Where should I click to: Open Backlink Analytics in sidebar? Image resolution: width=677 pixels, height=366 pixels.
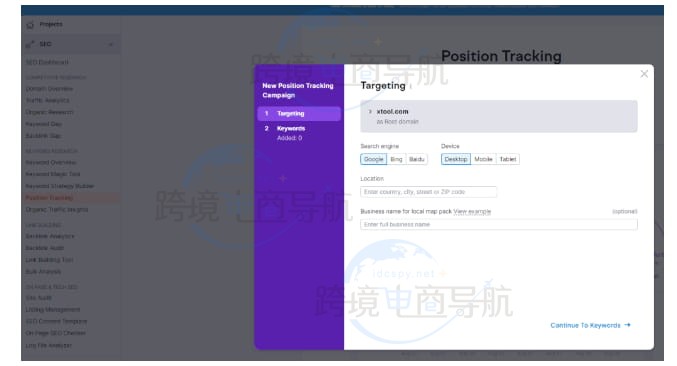pyautogui.click(x=50, y=236)
